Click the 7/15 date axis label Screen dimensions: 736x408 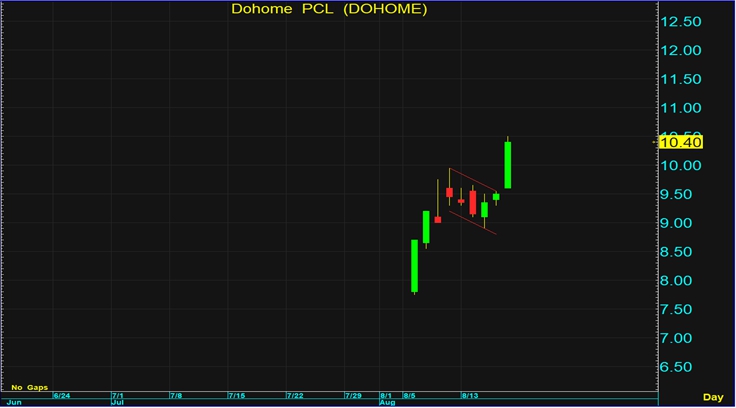click(237, 395)
